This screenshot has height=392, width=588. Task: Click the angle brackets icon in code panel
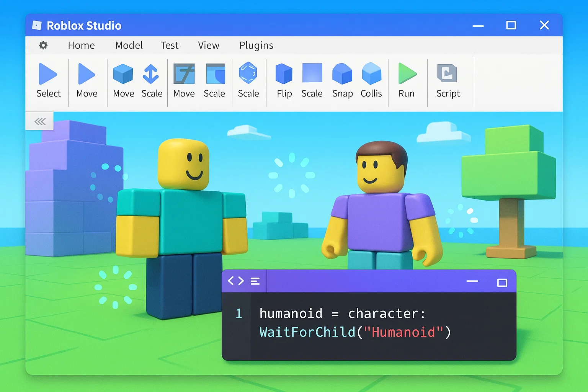[236, 281]
